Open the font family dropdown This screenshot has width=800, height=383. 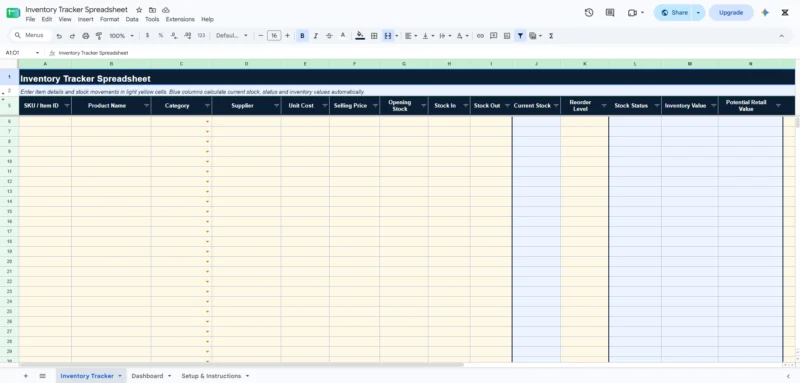pyautogui.click(x=232, y=36)
